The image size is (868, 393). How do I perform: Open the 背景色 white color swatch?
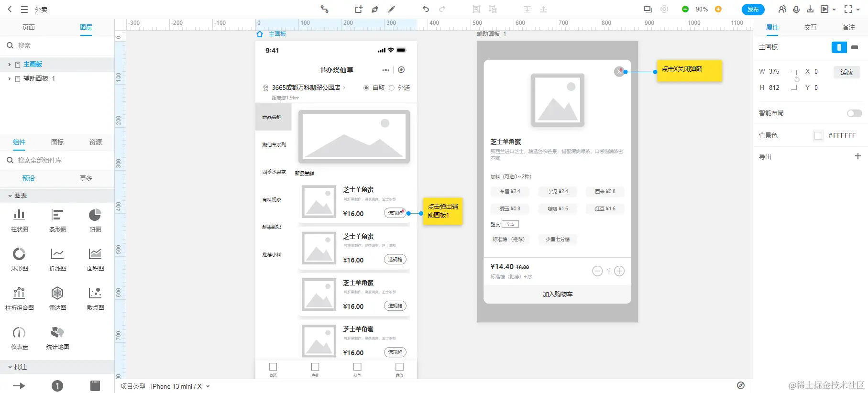point(818,136)
